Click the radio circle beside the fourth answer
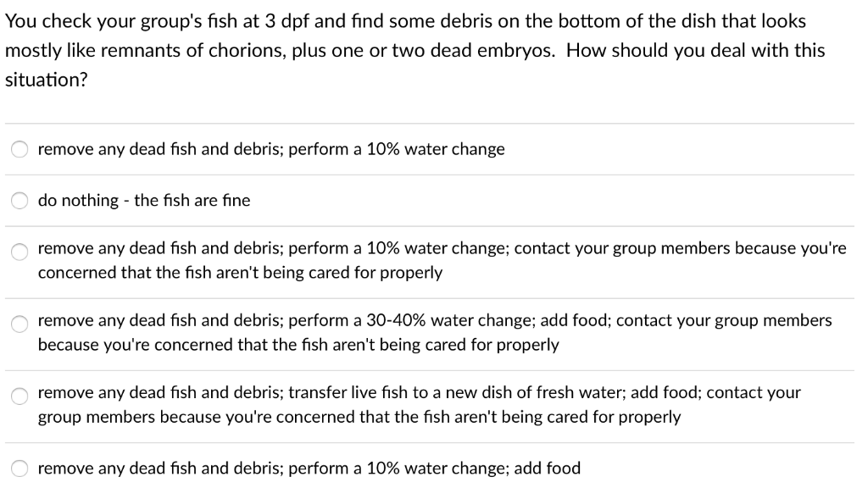 pyautogui.click(x=19, y=324)
